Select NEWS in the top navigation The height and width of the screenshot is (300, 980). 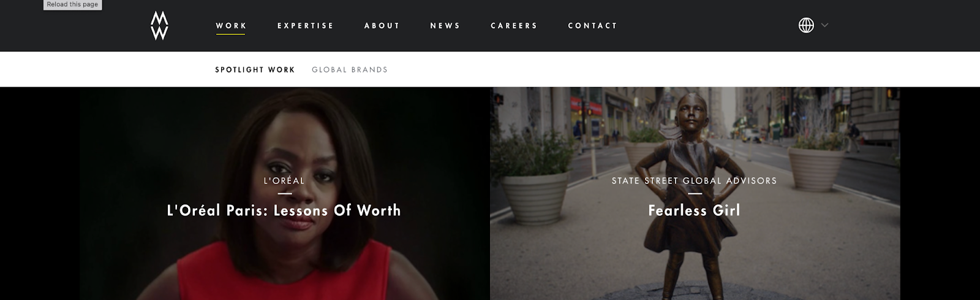click(445, 26)
